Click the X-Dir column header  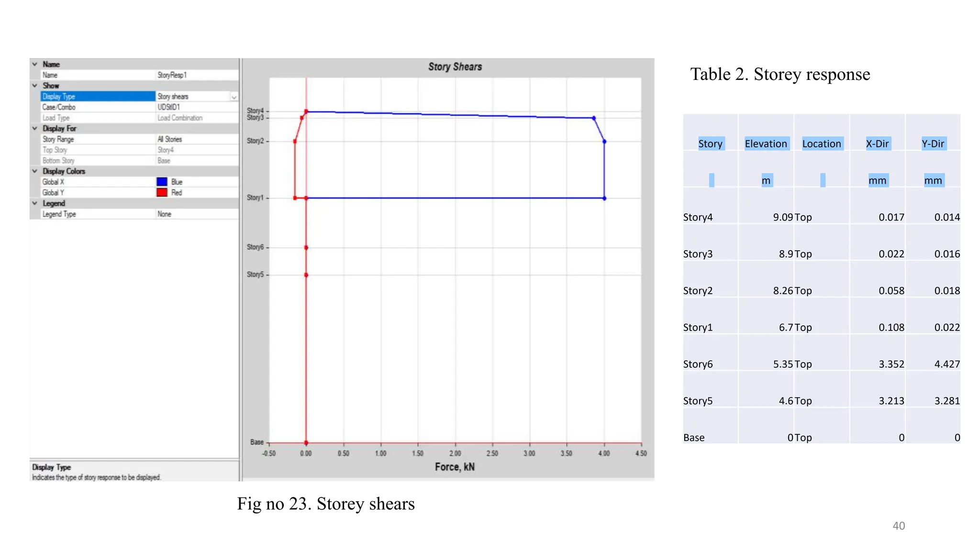point(877,143)
